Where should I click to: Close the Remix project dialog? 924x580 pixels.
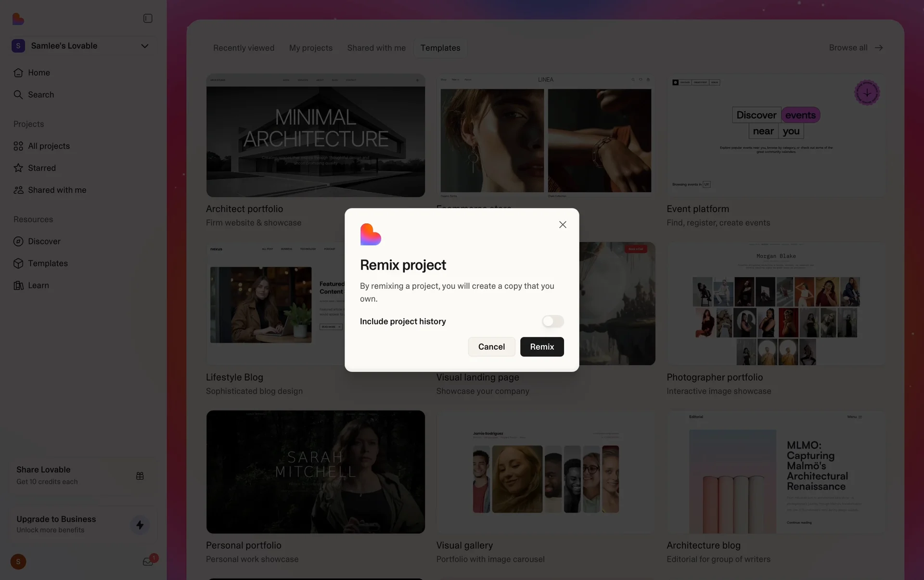[x=563, y=225]
